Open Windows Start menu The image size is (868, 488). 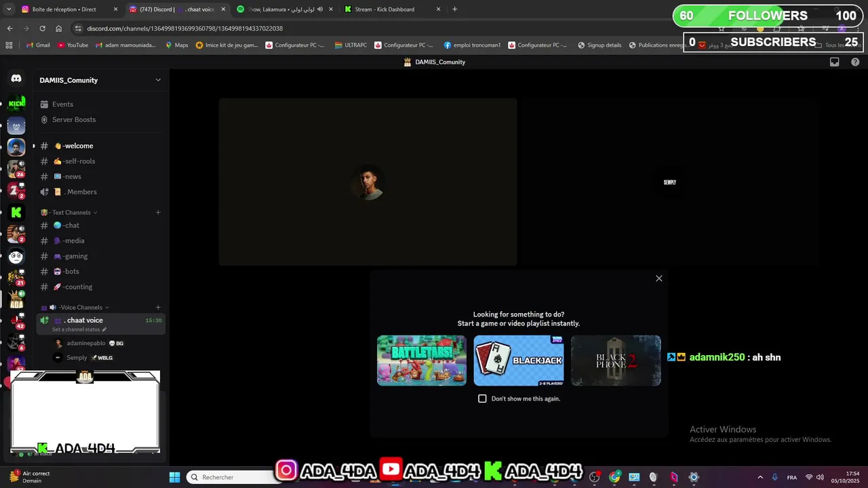[174, 477]
